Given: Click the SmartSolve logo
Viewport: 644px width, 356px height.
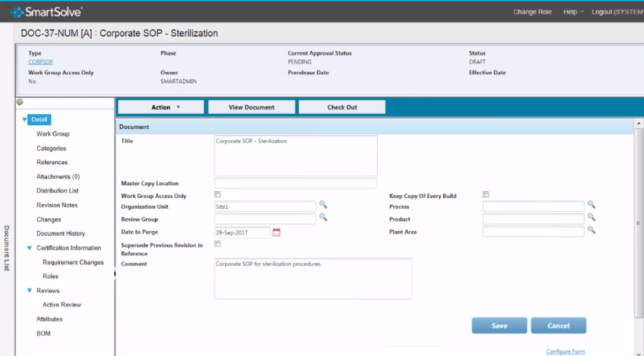Looking at the screenshot, I should pyautogui.click(x=46, y=12).
